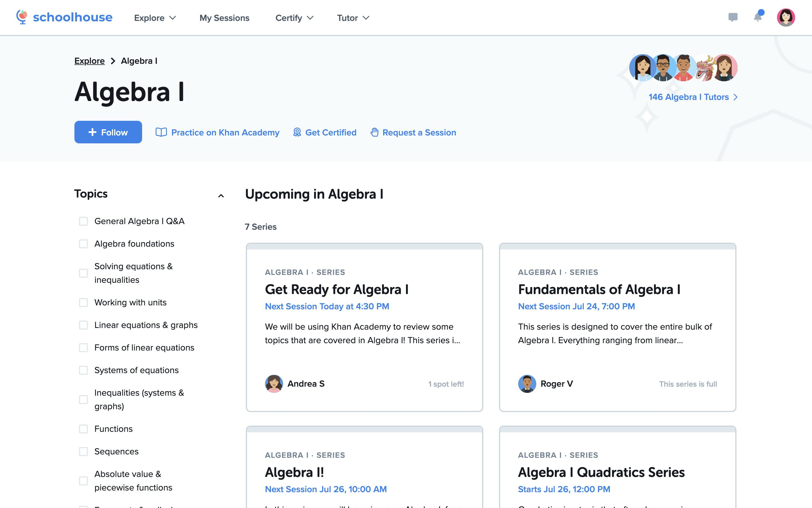This screenshot has width=812, height=508.
Task: Click the raised hand icon beside Request a Session
Action: click(374, 132)
